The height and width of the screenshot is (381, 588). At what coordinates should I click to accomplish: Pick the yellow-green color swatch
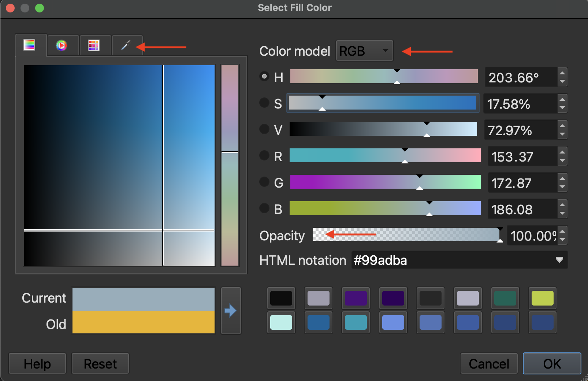pyautogui.click(x=542, y=298)
